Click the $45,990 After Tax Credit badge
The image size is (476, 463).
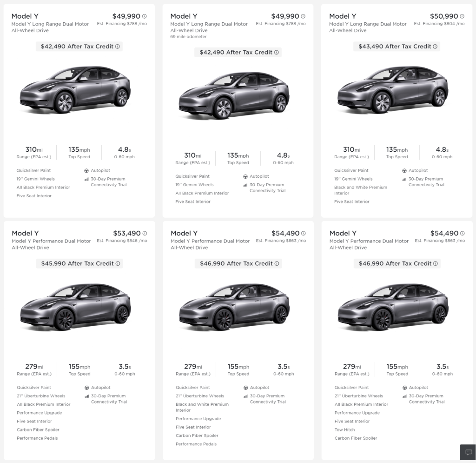[77, 263]
